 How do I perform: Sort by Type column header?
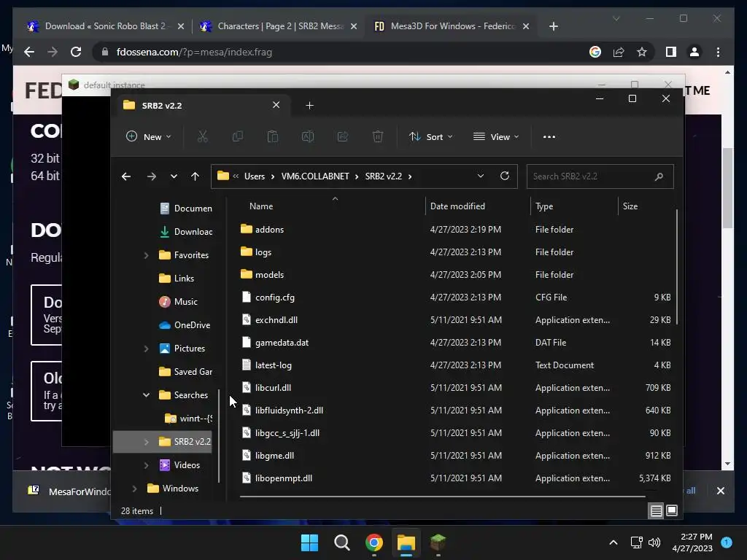pos(544,206)
